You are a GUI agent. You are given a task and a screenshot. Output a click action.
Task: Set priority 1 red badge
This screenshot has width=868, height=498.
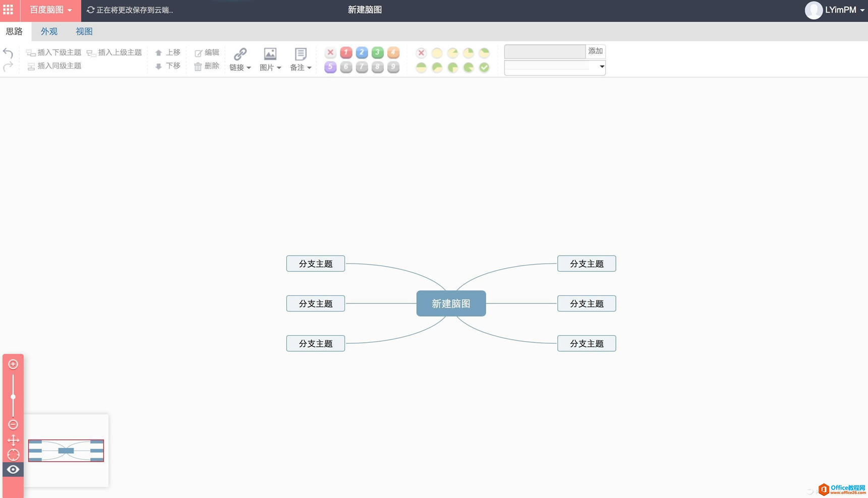(x=346, y=52)
